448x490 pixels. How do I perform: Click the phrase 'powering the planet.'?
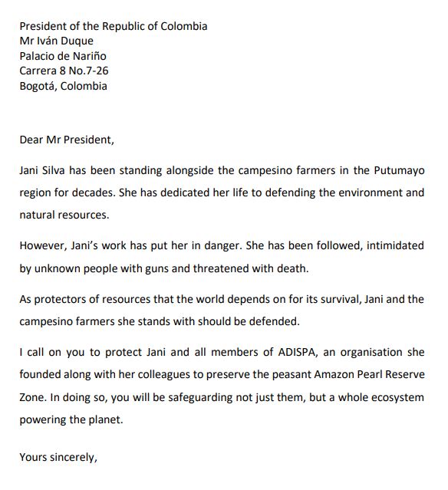tap(71, 419)
